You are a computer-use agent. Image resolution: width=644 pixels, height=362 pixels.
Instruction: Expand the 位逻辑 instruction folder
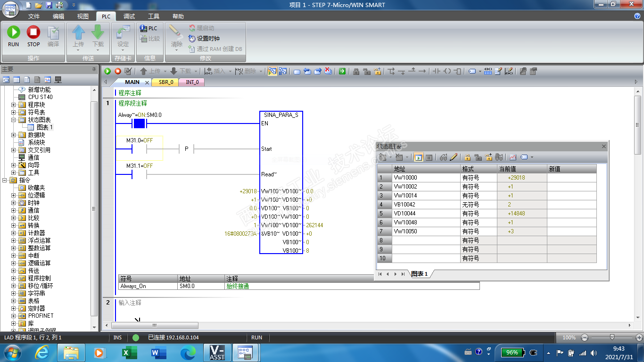click(14, 195)
